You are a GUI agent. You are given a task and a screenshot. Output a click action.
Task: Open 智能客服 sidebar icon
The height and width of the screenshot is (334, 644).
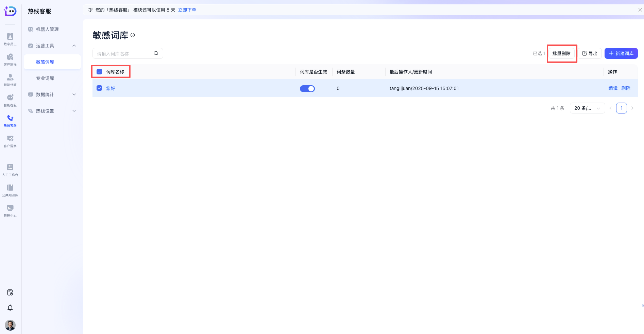10,100
